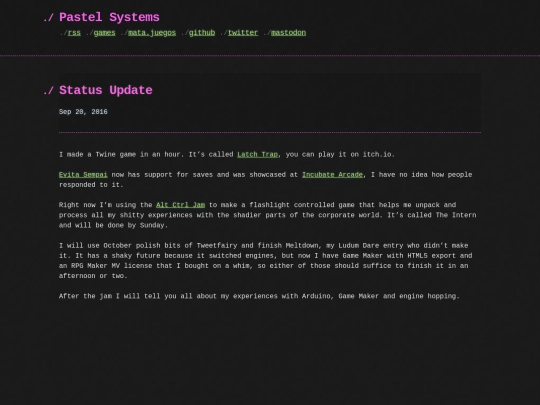Visit the twitter link
The width and height of the screenshot is (540, 405).
coord(243,33)
